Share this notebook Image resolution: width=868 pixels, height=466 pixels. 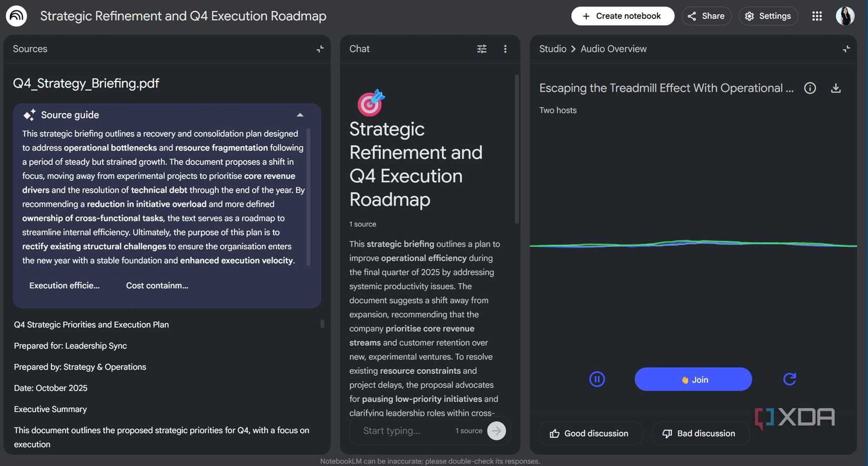click(706, 16)
